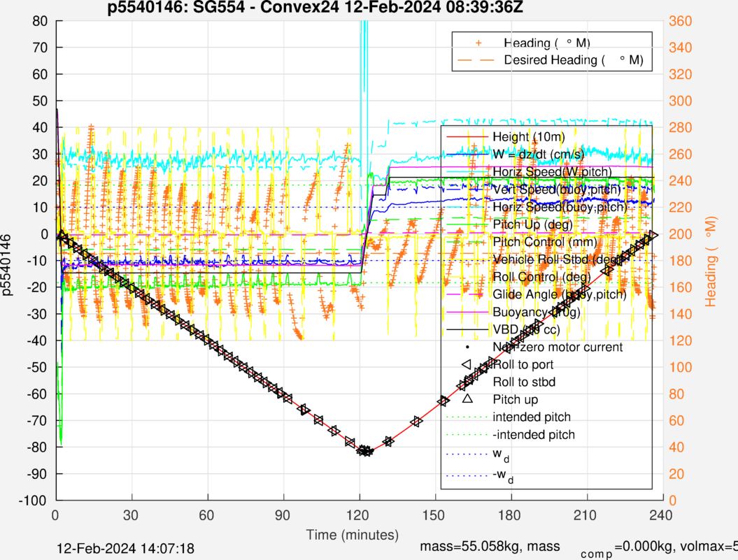Select the "Non-zero motor current" legend label
738x560 pixels.
(558, 347)
